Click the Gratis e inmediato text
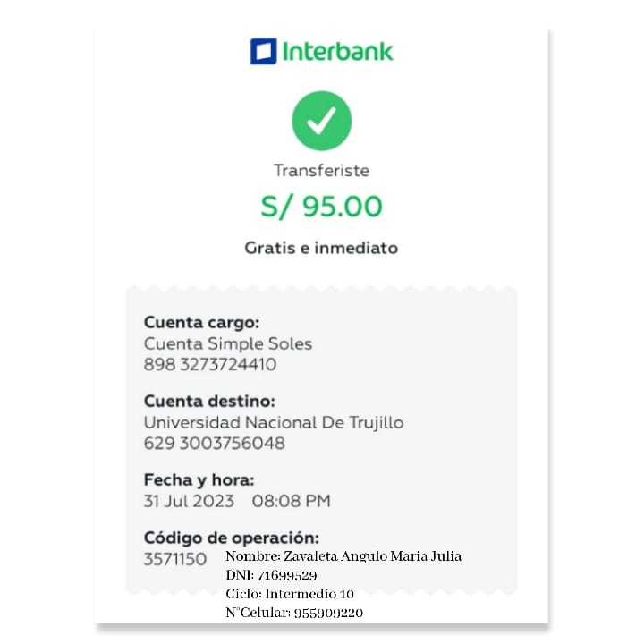Screen dimensions: 644x644 tap(321, 248)
